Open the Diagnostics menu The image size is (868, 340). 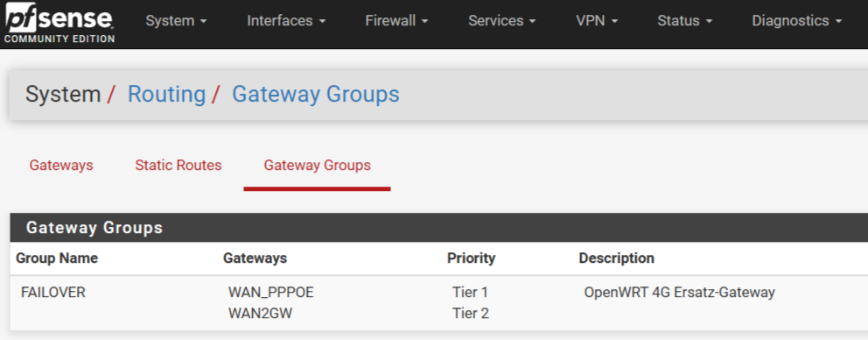coord(796,21)
